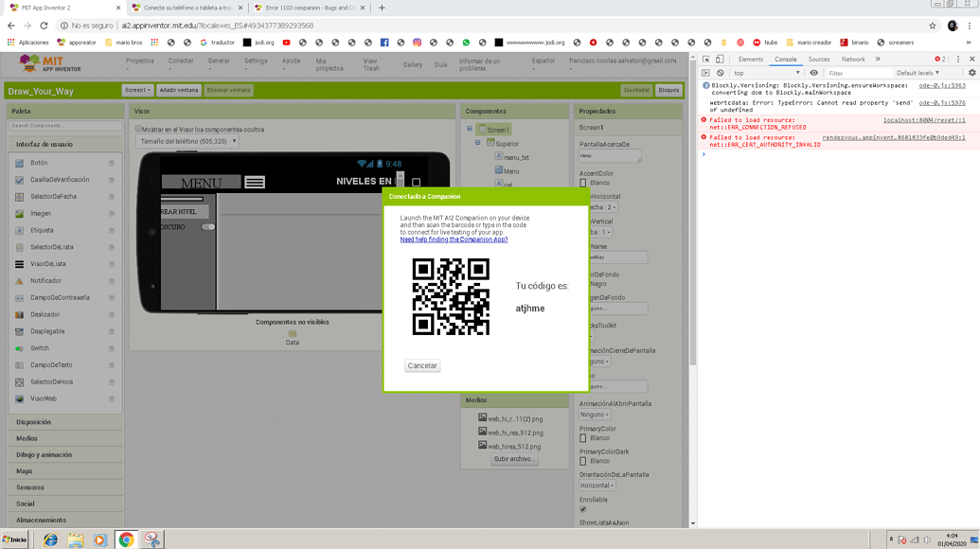Open AnimaciónAlAbrirPantalla Ninguno dropdown
Image resolution: width=980 pixels, height=549 pixels.
[595, 415]
